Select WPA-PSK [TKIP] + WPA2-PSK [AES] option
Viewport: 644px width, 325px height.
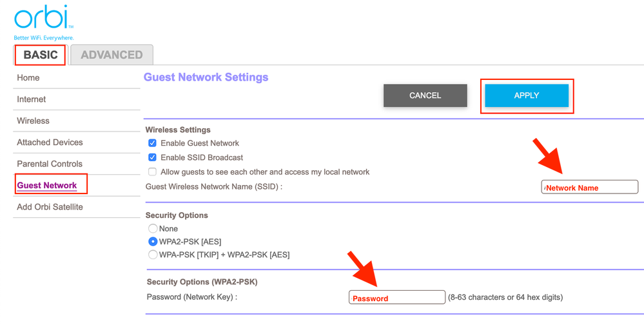[x=153, y=255]
